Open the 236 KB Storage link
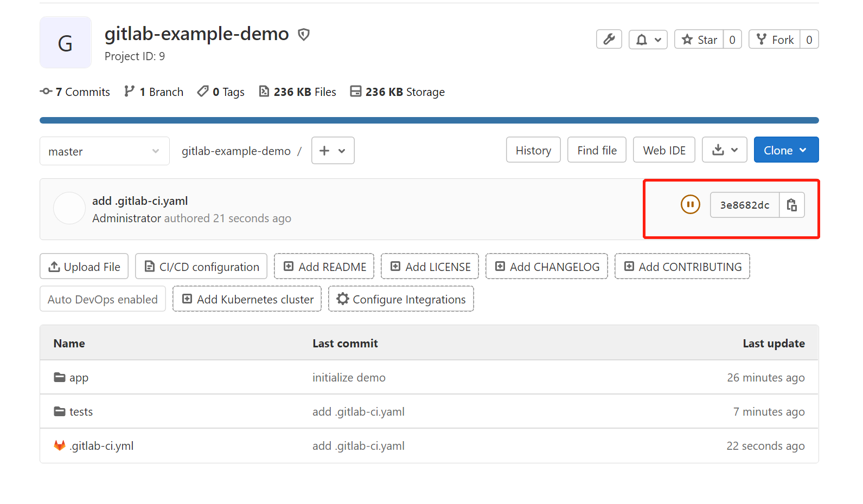 (398, 92)
